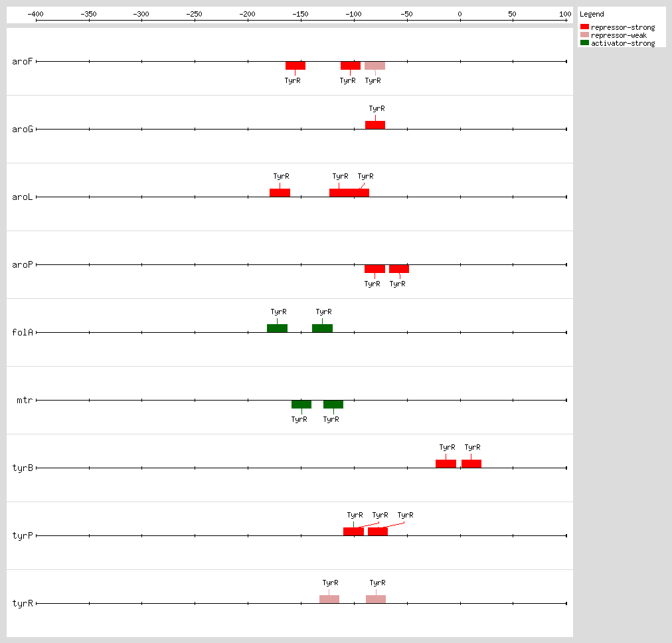
Task: Click the -350 position on the ruler
Action: tap(89, 14)
